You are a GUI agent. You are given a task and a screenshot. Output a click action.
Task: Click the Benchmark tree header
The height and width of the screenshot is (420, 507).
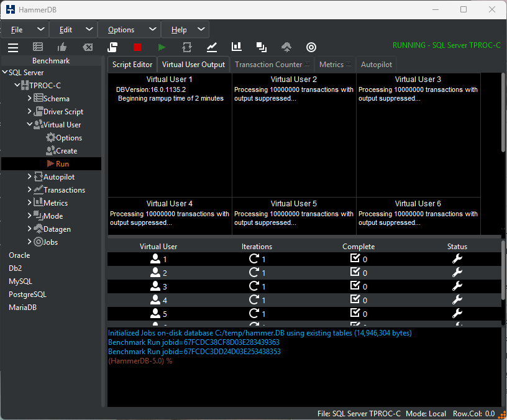click(x=51, y=61)
